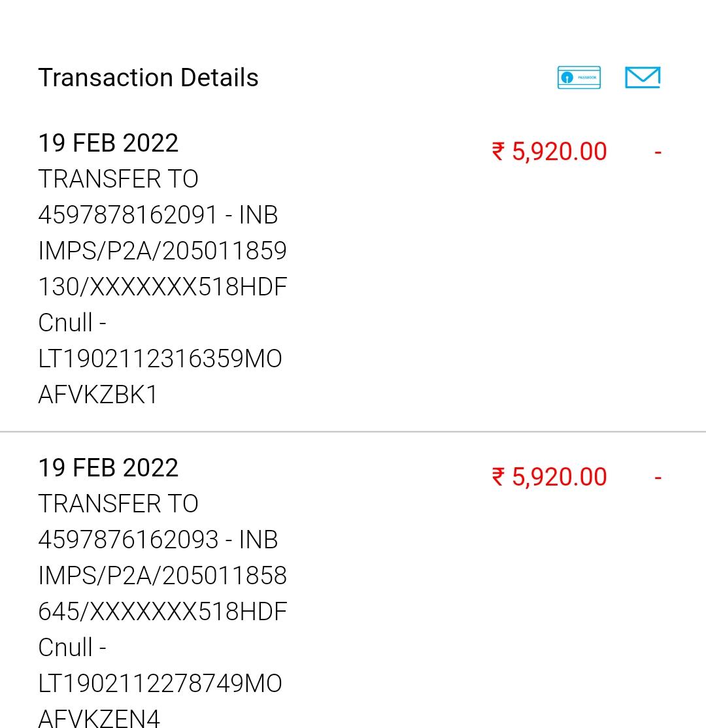This screenshot has width=706, height=728.
Task: Tap account number 4597878162091 - INB
Action: coord(158,215)
